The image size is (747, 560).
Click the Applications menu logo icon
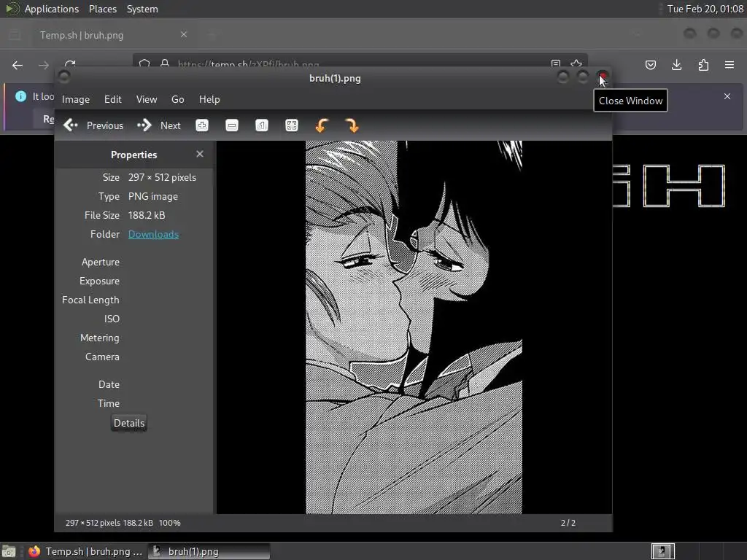coord(12,9)
